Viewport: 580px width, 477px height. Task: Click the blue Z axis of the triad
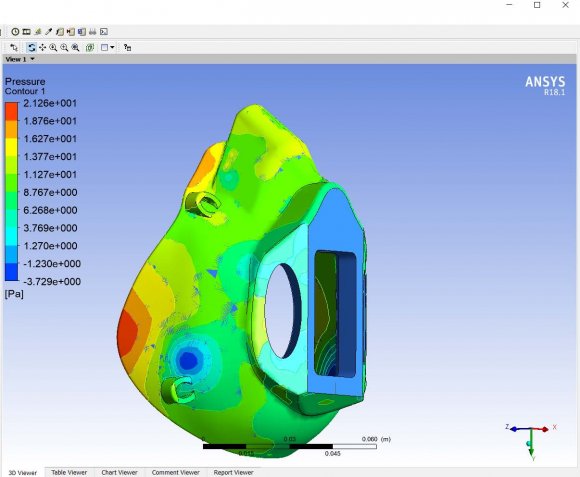click(x=520, y=429)
